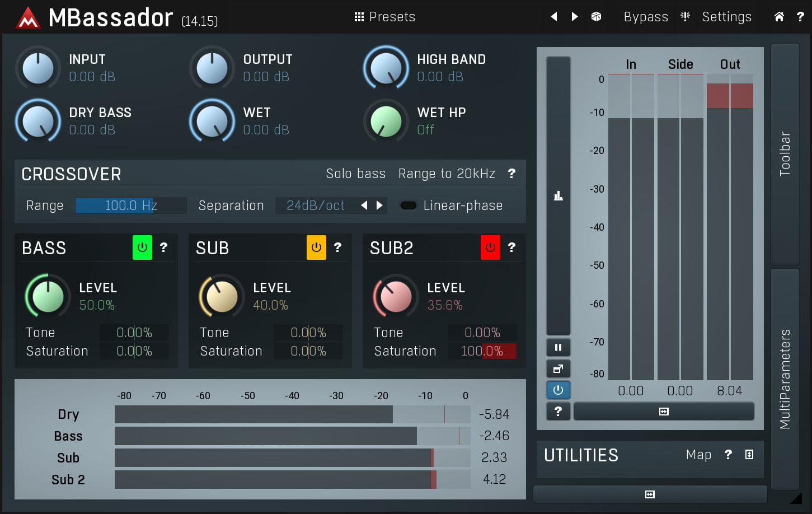Viewport: 812px width, 514px height.
Task: Toggle the SUB band orange power button
Action: (x=316, y=247)
